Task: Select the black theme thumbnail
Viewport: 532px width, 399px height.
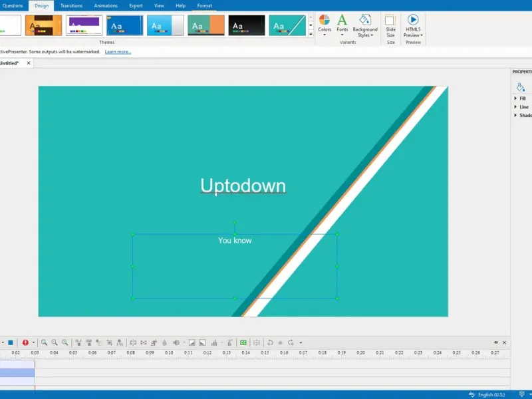Action: 247,25
